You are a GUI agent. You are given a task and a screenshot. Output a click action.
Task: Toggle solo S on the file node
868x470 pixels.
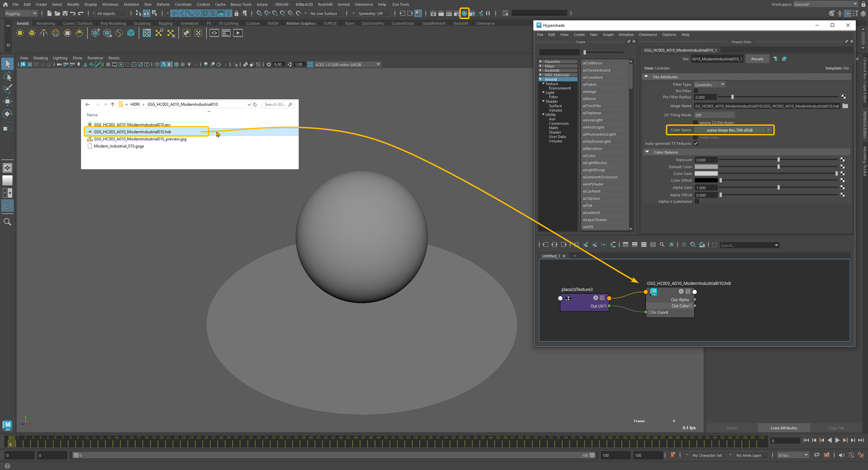tap(681, 291)
